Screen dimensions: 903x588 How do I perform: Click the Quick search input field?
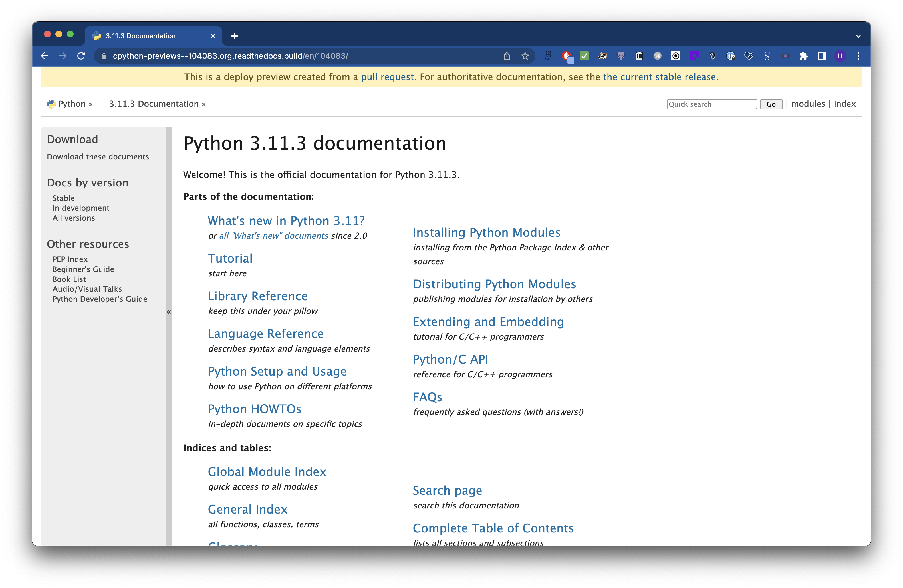tap(711, 104)
